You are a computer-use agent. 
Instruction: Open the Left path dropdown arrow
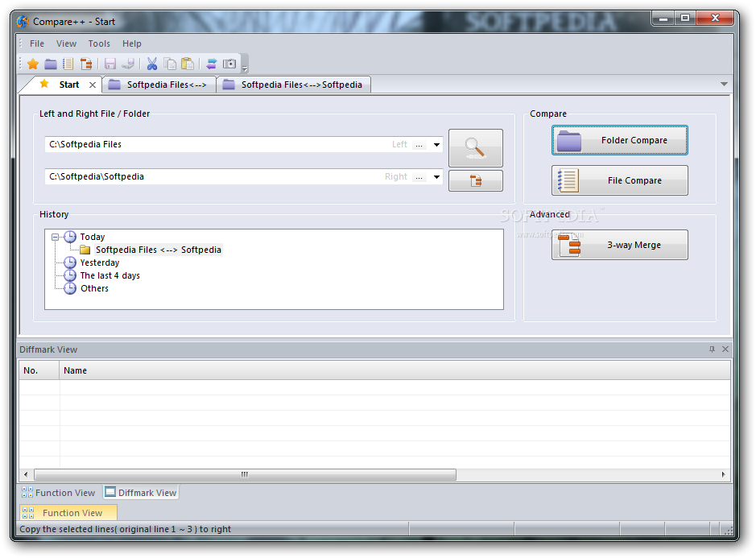(436, 145)
